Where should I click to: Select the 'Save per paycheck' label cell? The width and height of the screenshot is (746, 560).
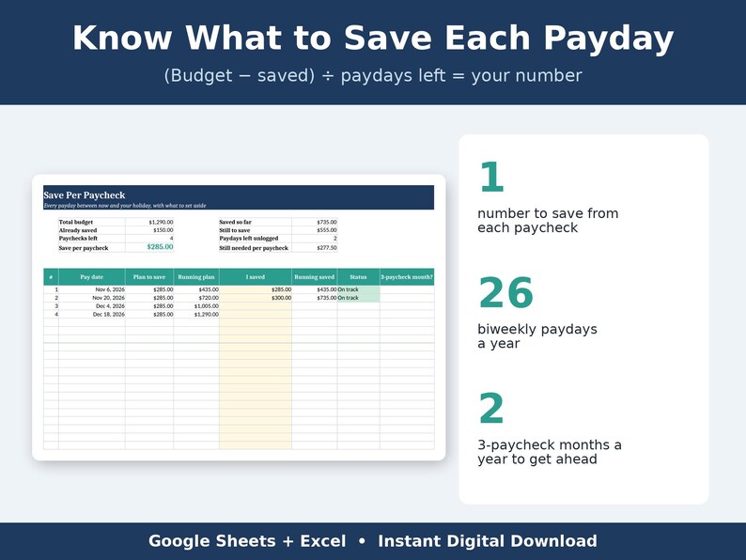click(x=92, y=247)
